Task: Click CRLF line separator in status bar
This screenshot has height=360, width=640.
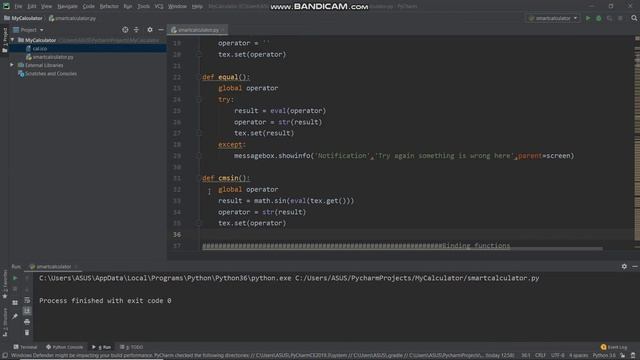Action: (x=540, y=356)
